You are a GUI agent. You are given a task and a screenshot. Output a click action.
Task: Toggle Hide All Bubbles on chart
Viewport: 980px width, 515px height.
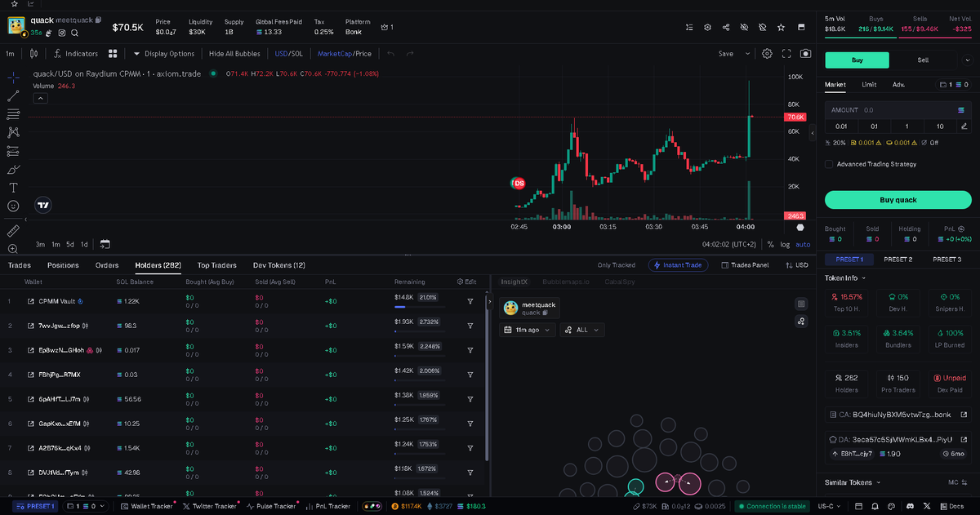234,54
